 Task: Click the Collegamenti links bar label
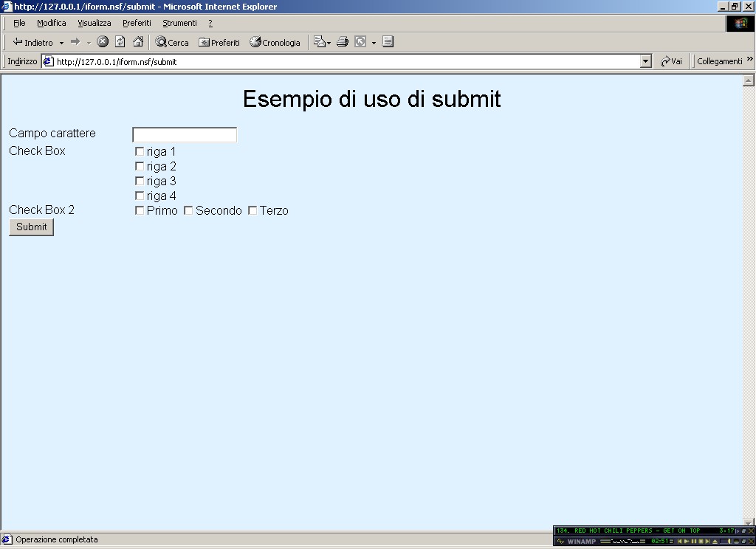719,61
